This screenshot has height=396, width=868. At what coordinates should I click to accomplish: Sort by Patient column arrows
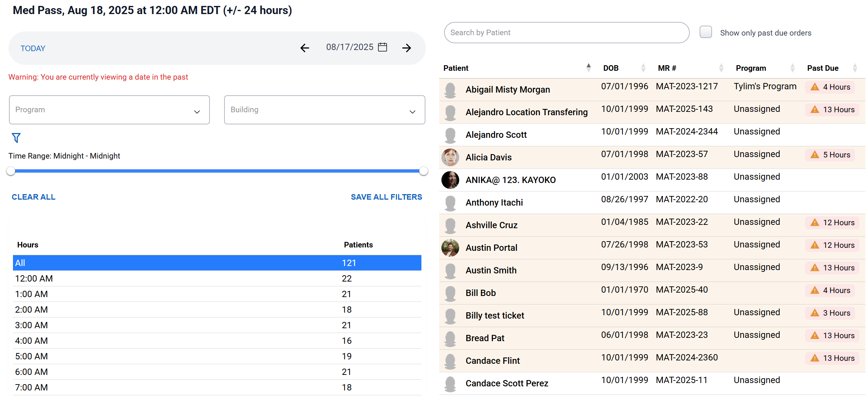pos(588,68)
